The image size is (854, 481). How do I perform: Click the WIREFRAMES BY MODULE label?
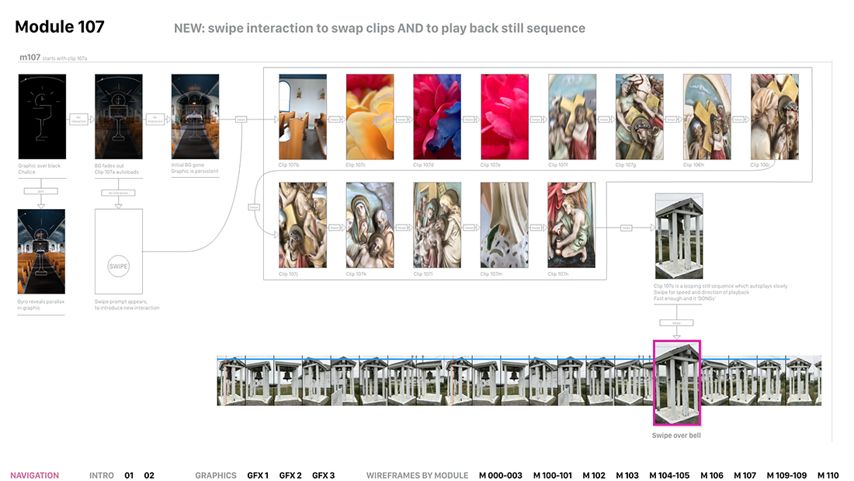(417, 475)
